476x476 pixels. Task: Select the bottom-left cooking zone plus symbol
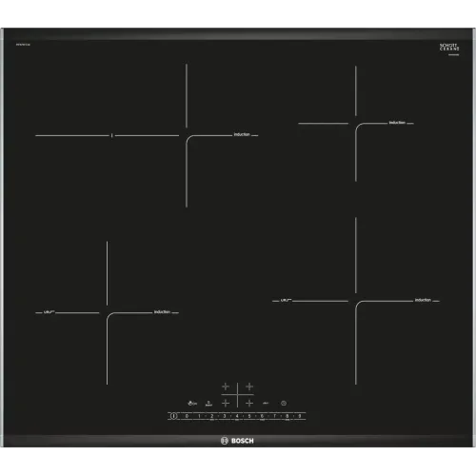pos(226,403)
